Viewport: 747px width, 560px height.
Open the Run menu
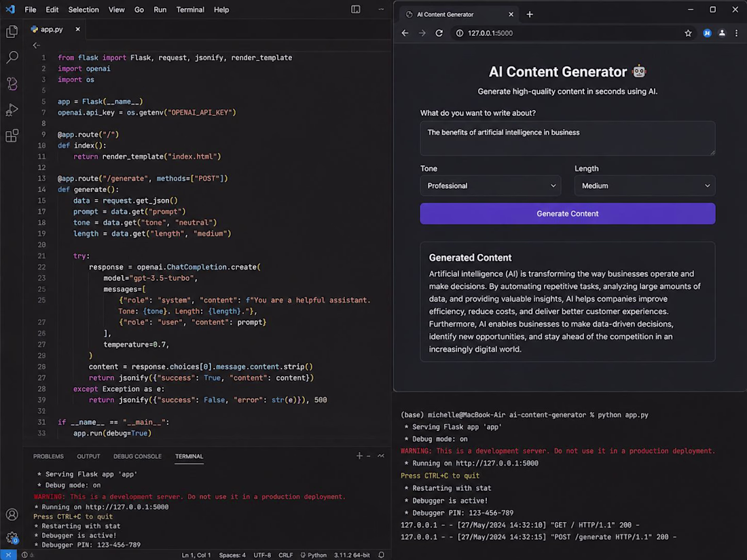click(x=160, y=10)
